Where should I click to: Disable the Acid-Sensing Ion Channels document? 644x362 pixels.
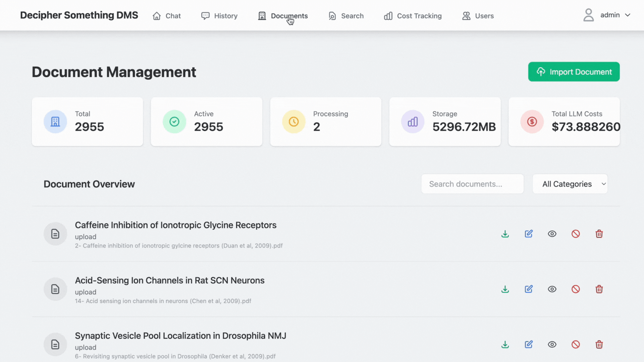point(576,289)
